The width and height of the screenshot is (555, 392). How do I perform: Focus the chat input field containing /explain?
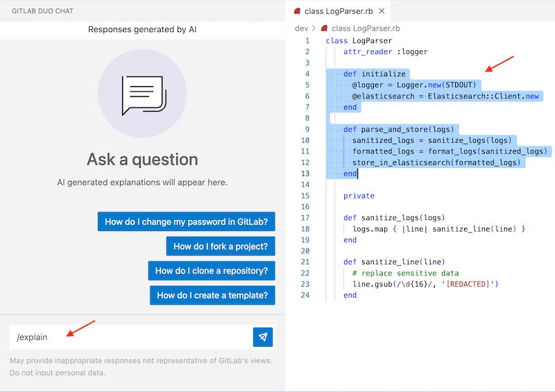point(132,337)
